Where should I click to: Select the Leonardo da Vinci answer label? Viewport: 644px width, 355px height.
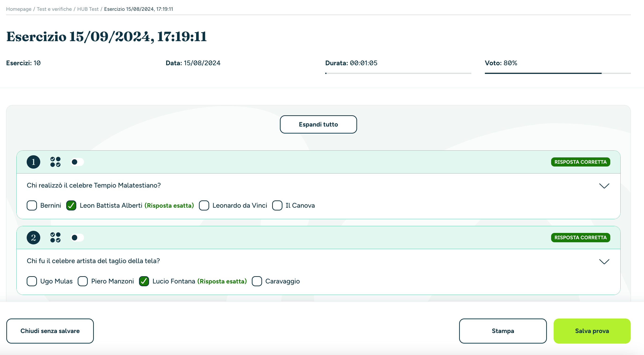click(240, 205)
